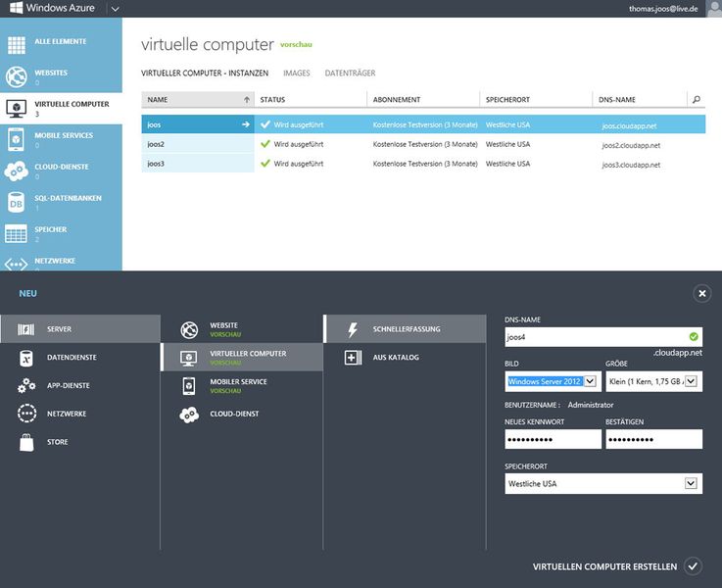Screen dimensions: 722x588
Task: Click the Aus Katalog plus icon
Action: tap(353, 358)
